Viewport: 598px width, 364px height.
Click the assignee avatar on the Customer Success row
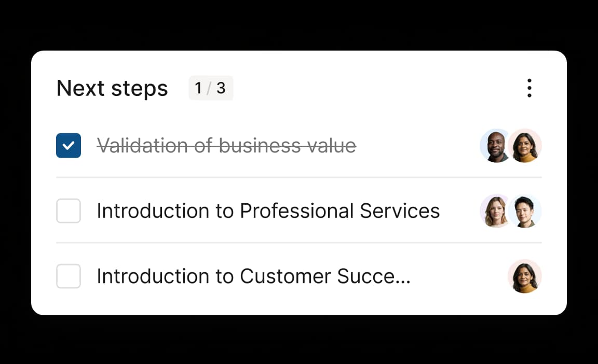pos(525,276)
